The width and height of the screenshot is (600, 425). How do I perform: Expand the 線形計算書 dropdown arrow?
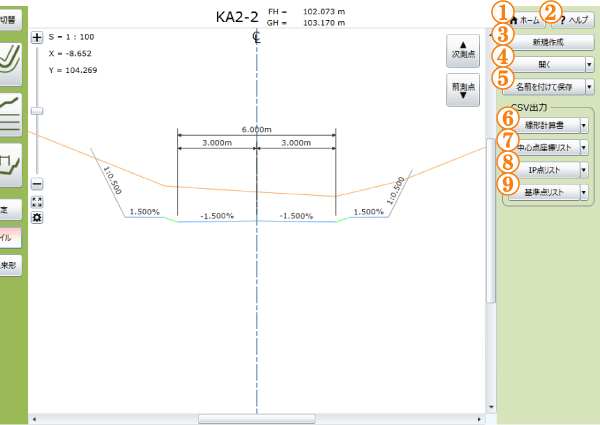[584, 125]
